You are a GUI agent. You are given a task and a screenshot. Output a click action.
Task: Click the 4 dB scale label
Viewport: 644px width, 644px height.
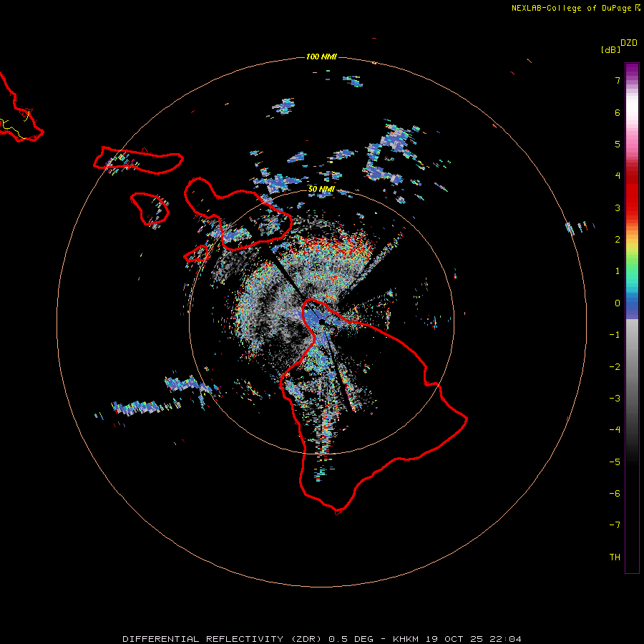coord(618,176)
